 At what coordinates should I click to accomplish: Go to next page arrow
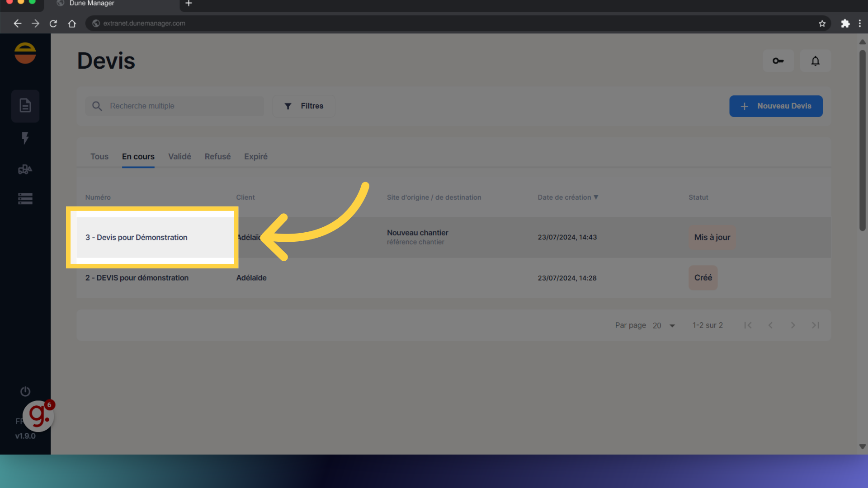click(x=793, y=325)
